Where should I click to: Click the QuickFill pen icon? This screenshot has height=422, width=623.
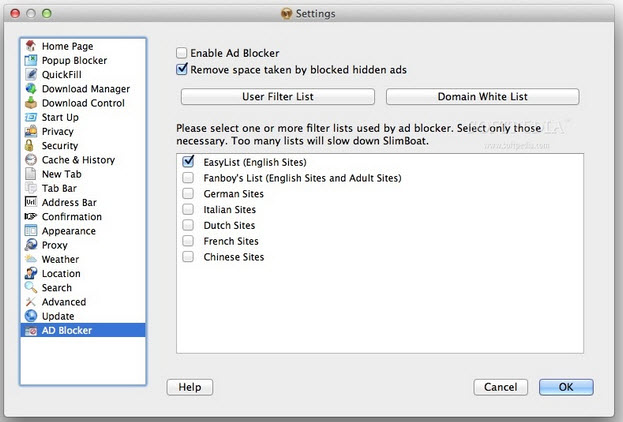click(32, 74)
